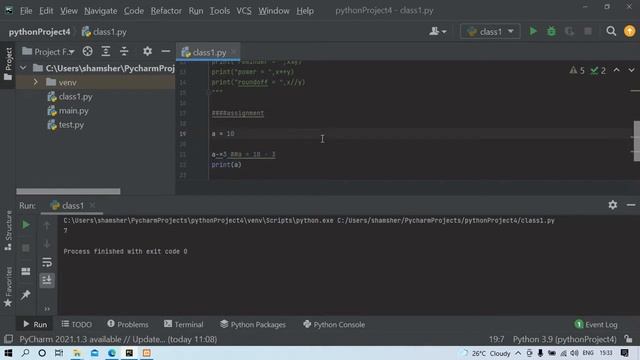This screenshot has height=360, width=640.
Task: Toggle soft-wrap in Run output
Action: tap(47, 262)
